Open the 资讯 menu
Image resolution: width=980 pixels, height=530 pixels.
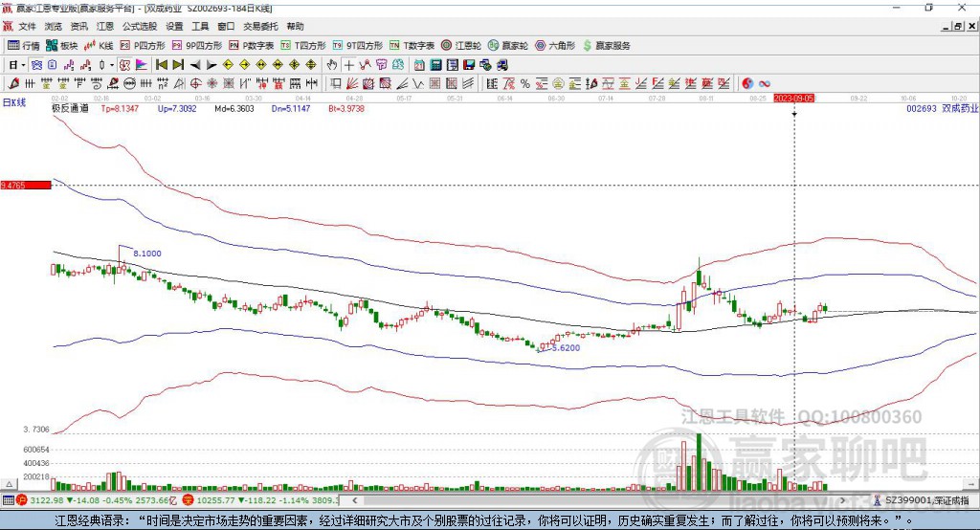pos(78,26)
